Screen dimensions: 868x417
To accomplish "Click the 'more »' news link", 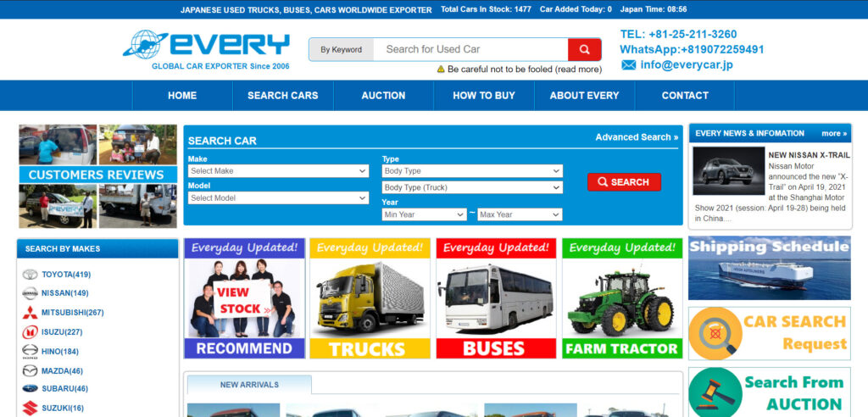I will tap(834, 133).
